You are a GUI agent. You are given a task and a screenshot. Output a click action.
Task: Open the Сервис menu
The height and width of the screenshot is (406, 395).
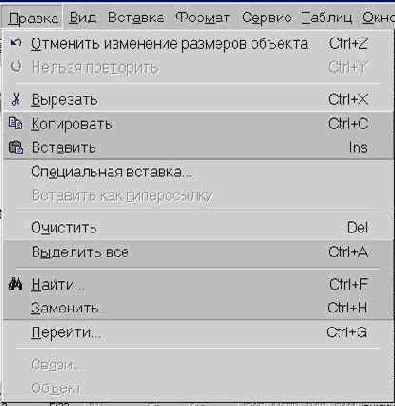click(x=267, y=18)
